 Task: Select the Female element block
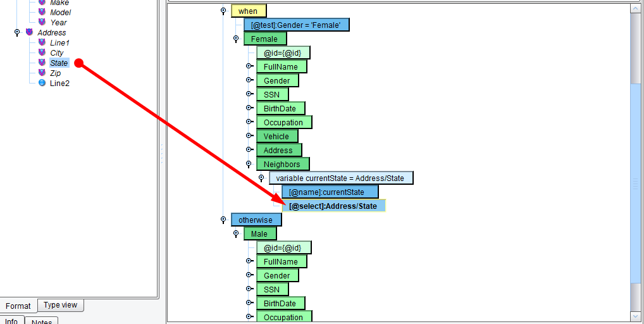point(265,39)
